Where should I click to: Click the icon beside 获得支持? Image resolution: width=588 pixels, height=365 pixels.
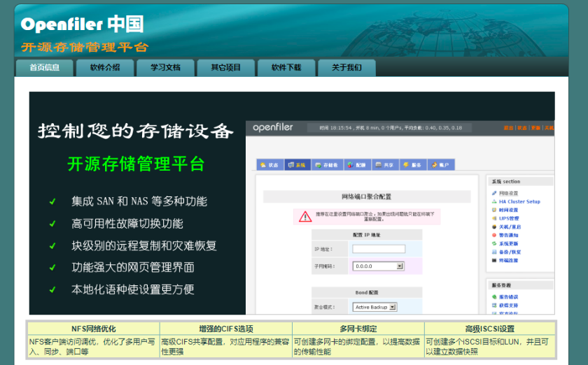494,306
